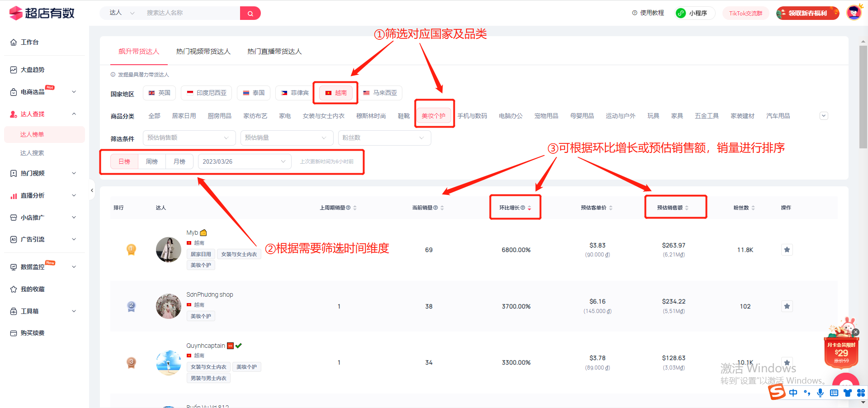Viewport: 868px width, 408px height.
Task: Open Quynhcaptain avatar thumbnail
Action: click(169, 362)
